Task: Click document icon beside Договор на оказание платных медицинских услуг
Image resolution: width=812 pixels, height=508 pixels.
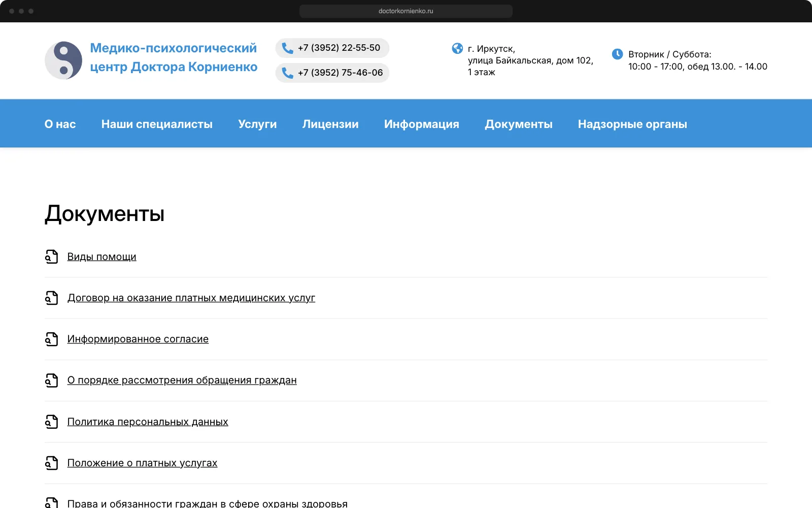Action: (51, 298)
